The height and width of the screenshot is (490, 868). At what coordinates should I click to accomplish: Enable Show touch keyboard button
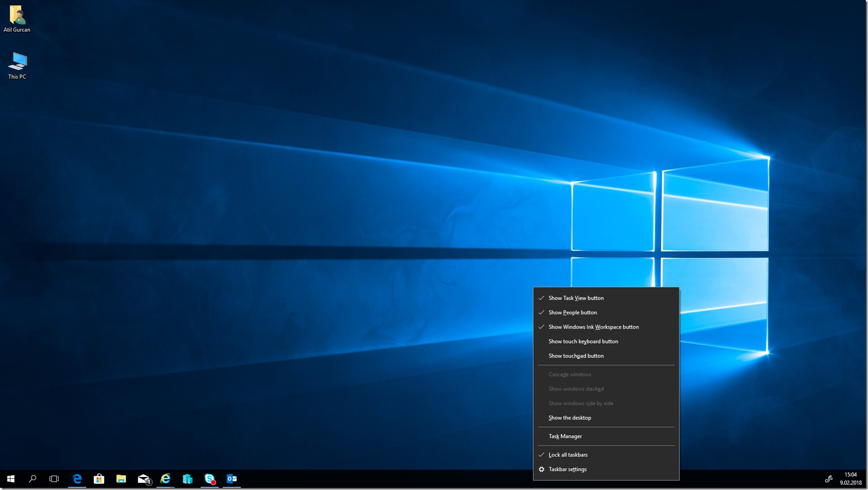click(x=606, y=341)
